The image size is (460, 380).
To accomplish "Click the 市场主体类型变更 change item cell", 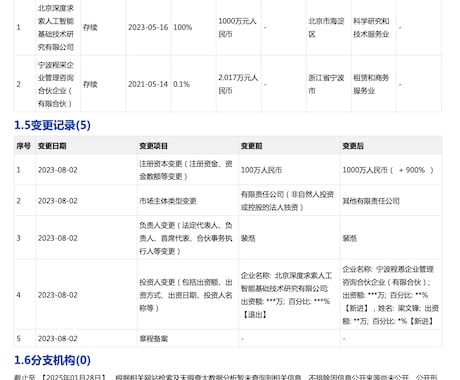I will click(168, 201).
